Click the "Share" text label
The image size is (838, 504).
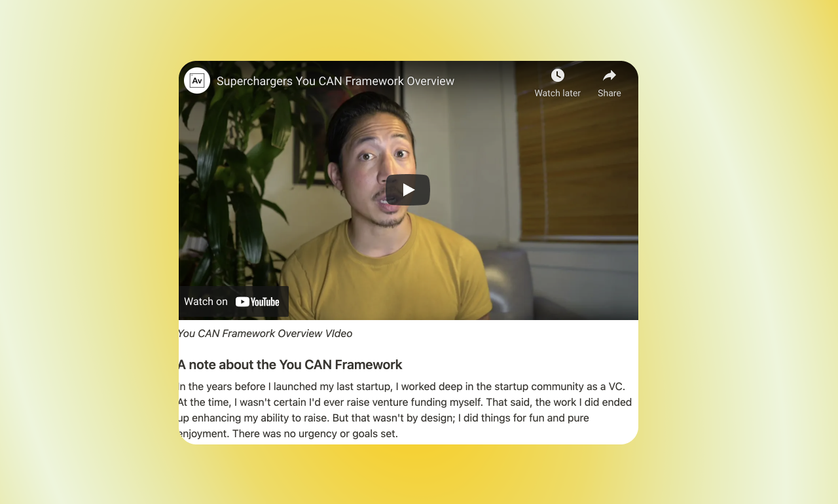click(x=610, y=93)
